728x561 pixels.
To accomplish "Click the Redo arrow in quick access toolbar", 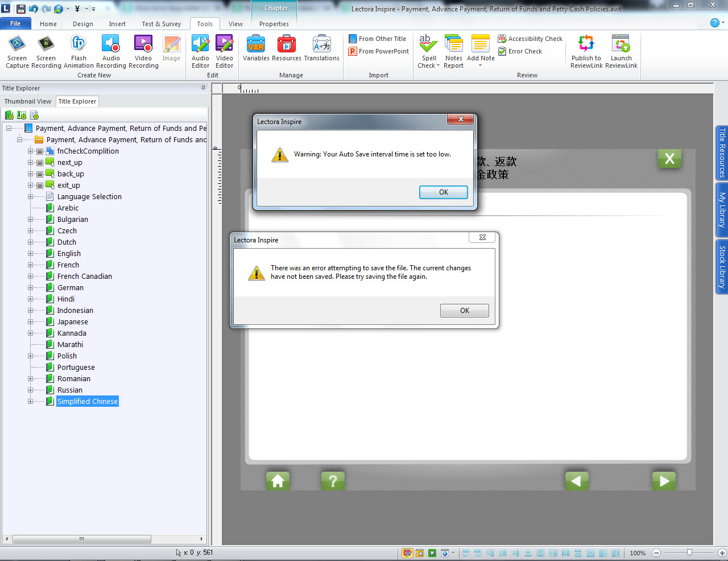I will point(45,9).
